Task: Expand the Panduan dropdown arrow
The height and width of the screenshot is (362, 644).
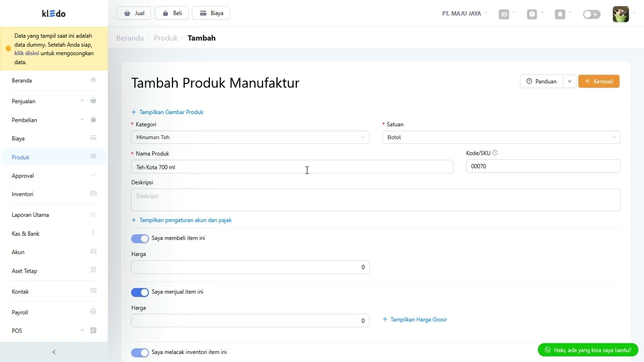Action: coord(570,81)
